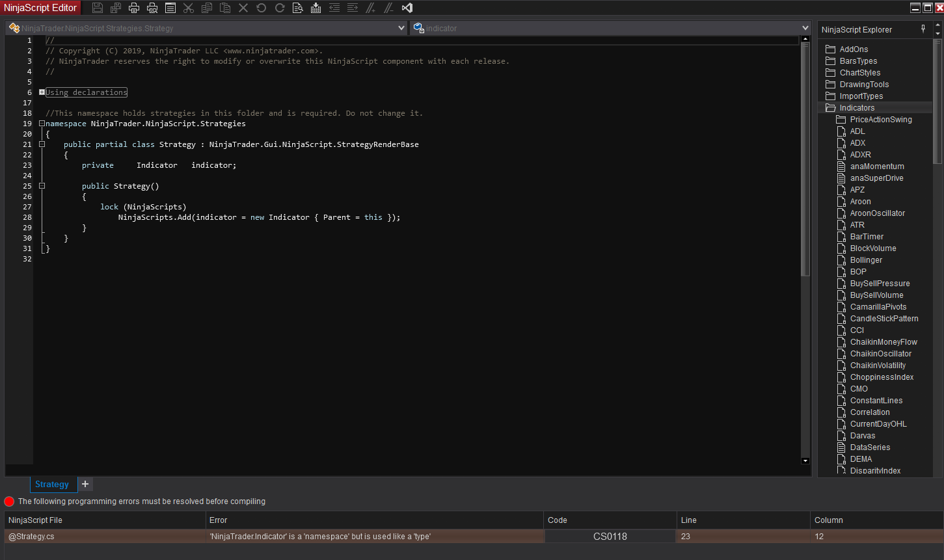The width and height of the screenshot is (944, 560).
Task: Open Print Preview from the toolbar
Action: tap(152, 8)
